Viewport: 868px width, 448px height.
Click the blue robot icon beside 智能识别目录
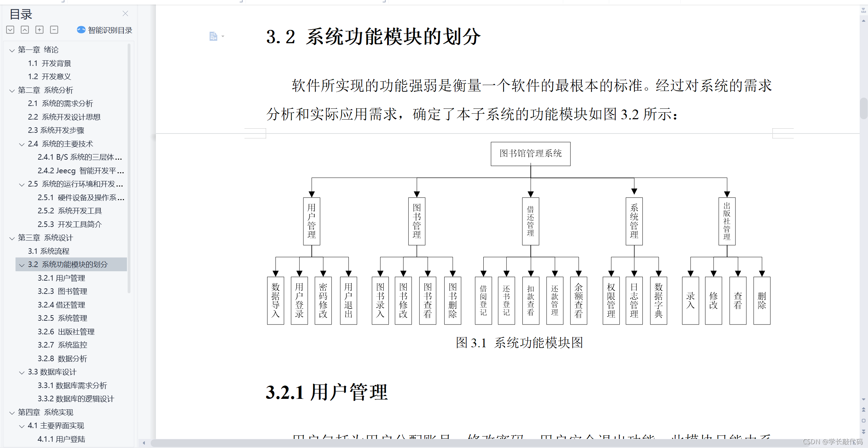81,30
